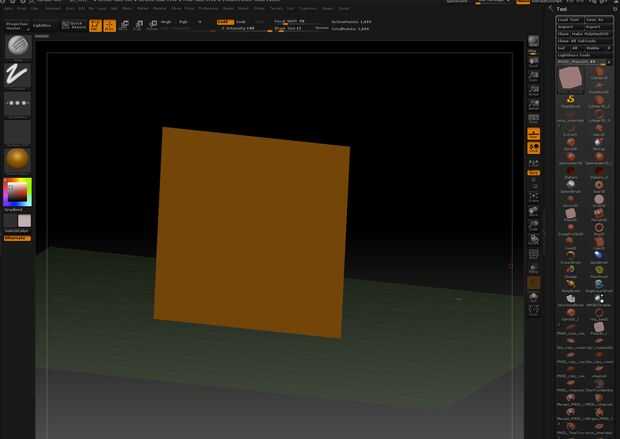Enable Rgb painting mode
This screenshot has width=620, height=439.
click(x=183, y=22)
